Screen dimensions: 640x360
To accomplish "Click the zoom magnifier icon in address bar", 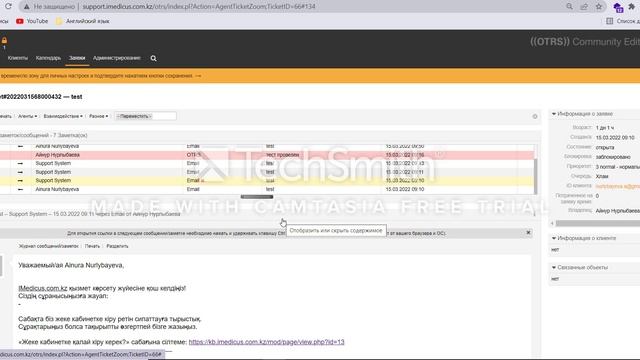I will point(569,7).
